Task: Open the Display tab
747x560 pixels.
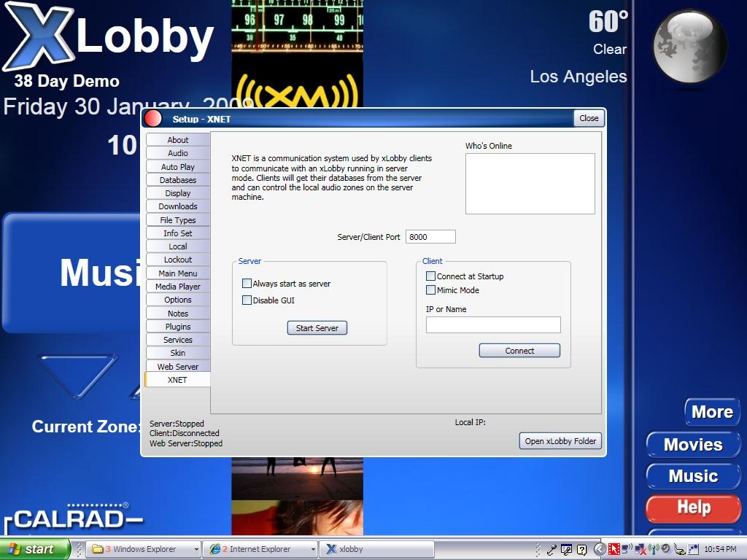Action: 178,192
